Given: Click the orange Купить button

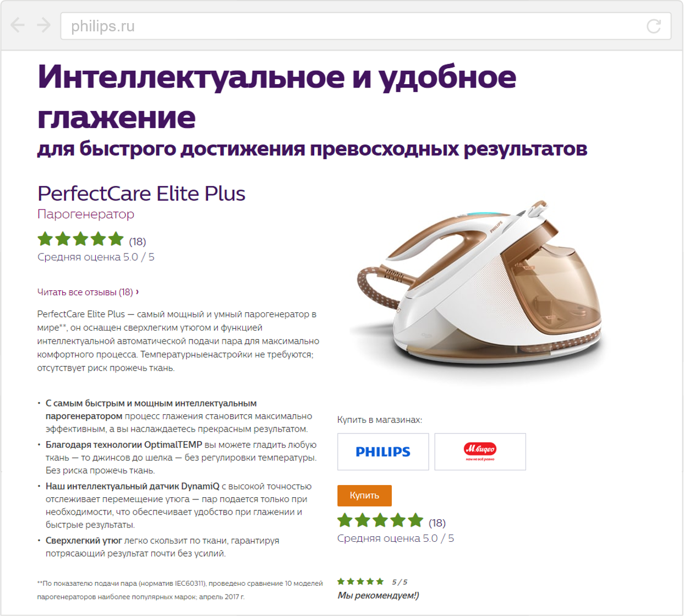Looking at the screenshot, I should pyautogui.click(x=364, y=496).
